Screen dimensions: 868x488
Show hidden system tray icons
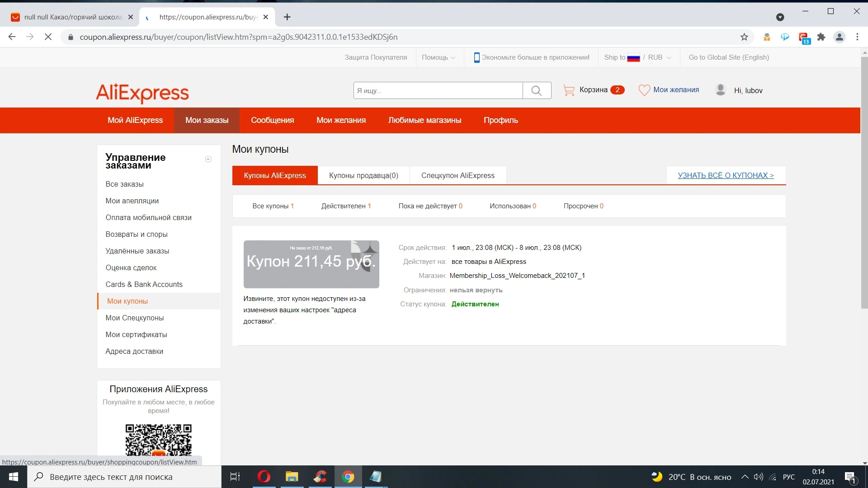tap(745, 477)
